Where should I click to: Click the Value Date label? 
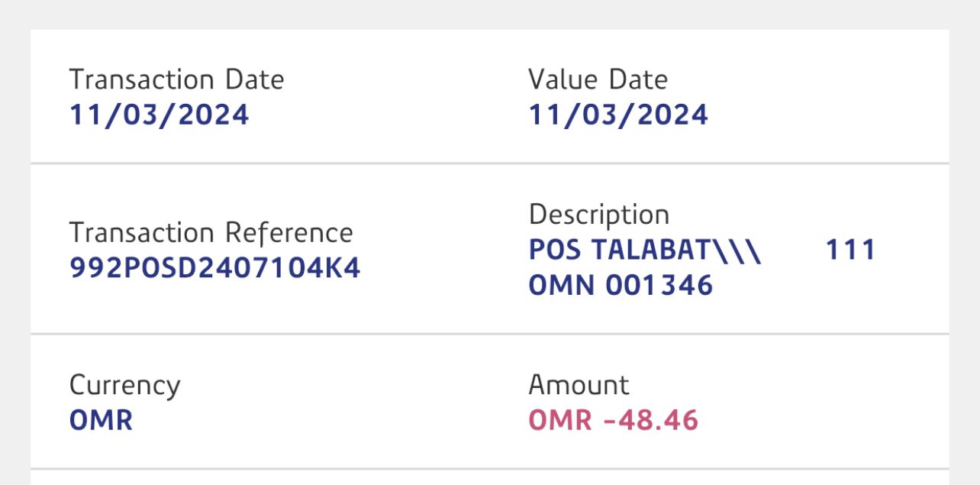click(598, 80)
